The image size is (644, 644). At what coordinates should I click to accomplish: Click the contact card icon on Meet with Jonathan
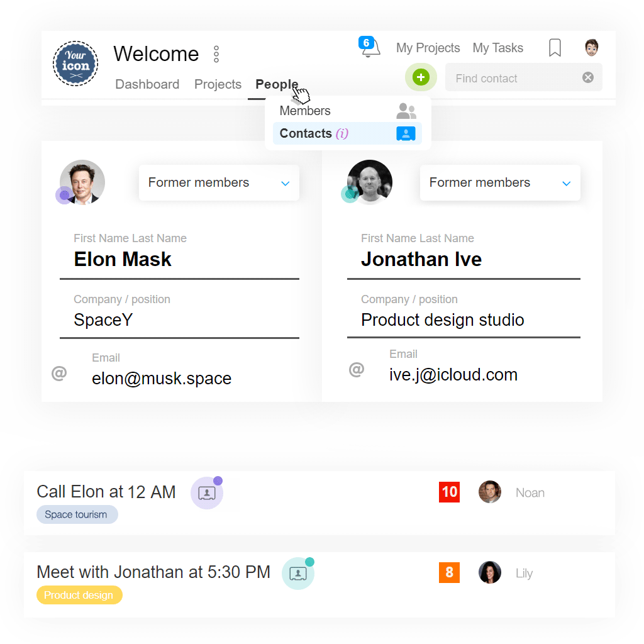coord(297,574)
